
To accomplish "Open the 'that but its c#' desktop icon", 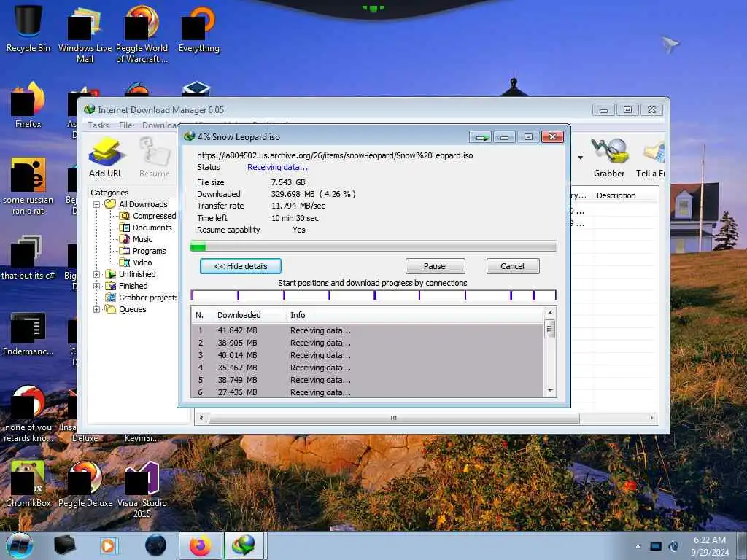I will [28, 257].
